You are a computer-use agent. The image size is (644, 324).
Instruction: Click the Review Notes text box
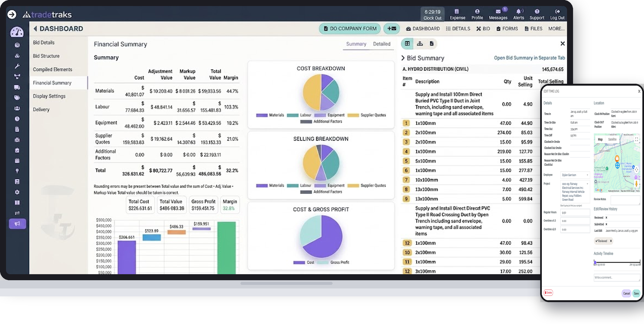pos(625,200)
